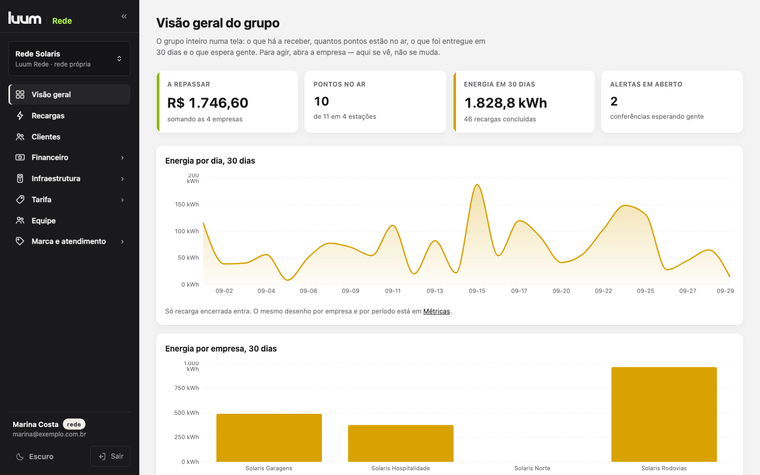Open the Pontos no ar card
The image size is (760, 475).
coord(375,102)
